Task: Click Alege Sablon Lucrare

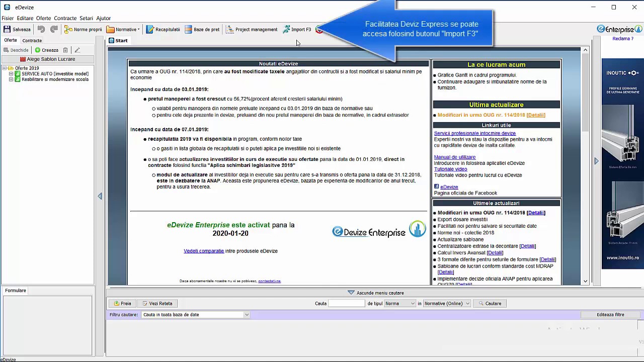Action: [x=47, y=59]
